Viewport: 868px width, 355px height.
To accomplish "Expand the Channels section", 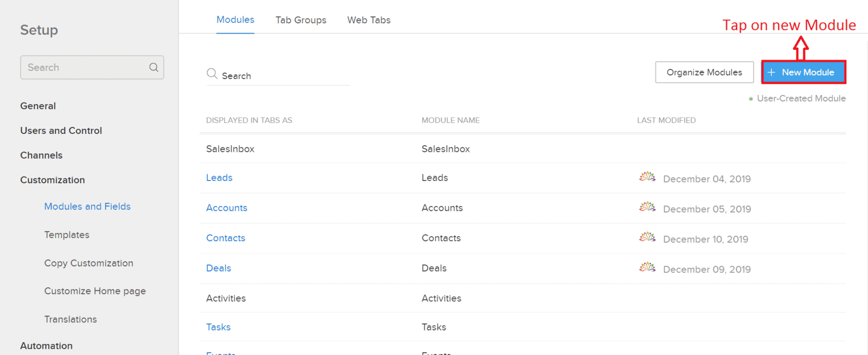I will click(41, 155).
